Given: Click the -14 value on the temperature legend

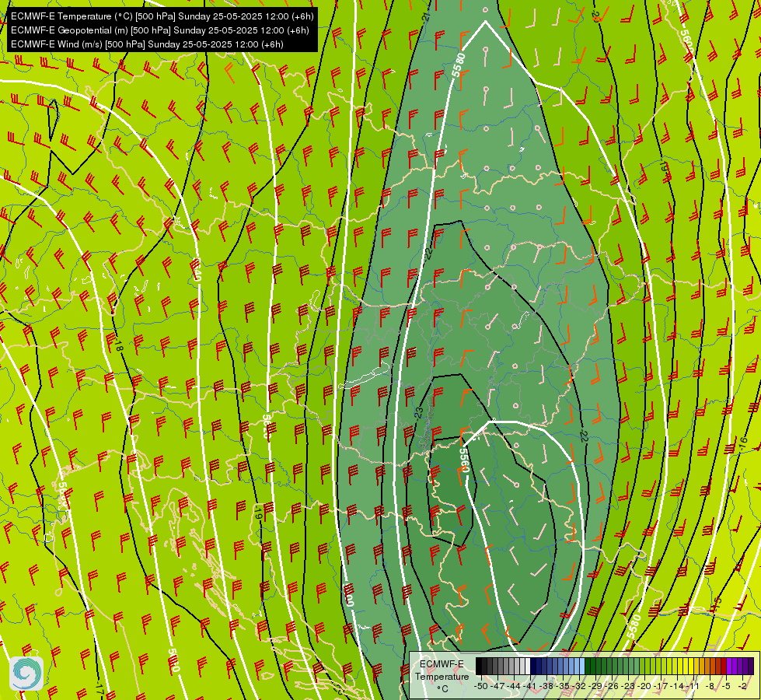Looking at the screenshot, I should click(x=677, y=686).
